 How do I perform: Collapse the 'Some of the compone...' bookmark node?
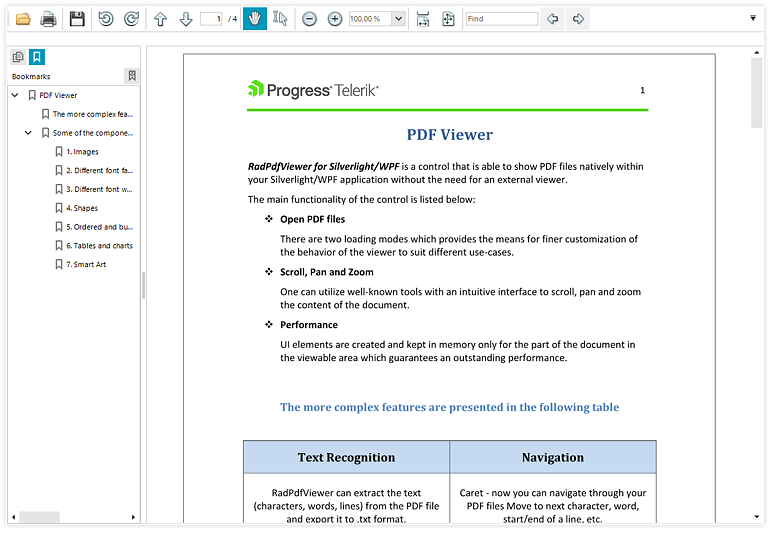pyautogui.click(x=28, y=133)
